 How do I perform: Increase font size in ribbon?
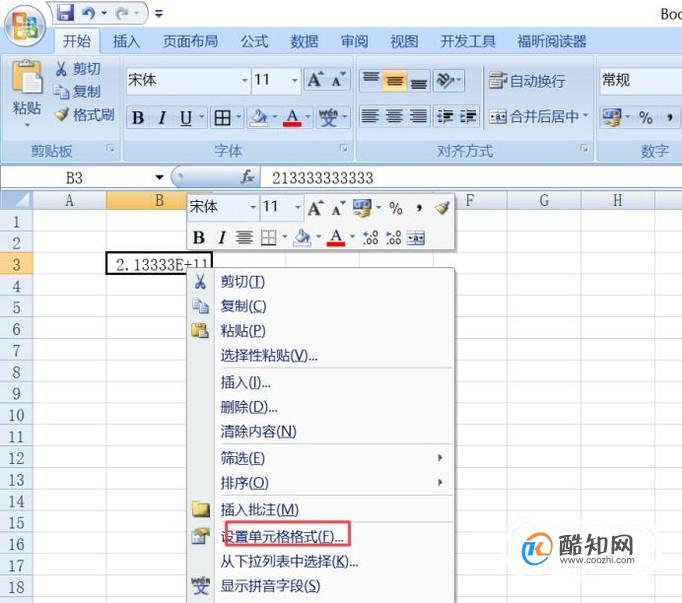pyautogui.click(x=315, y=80)
